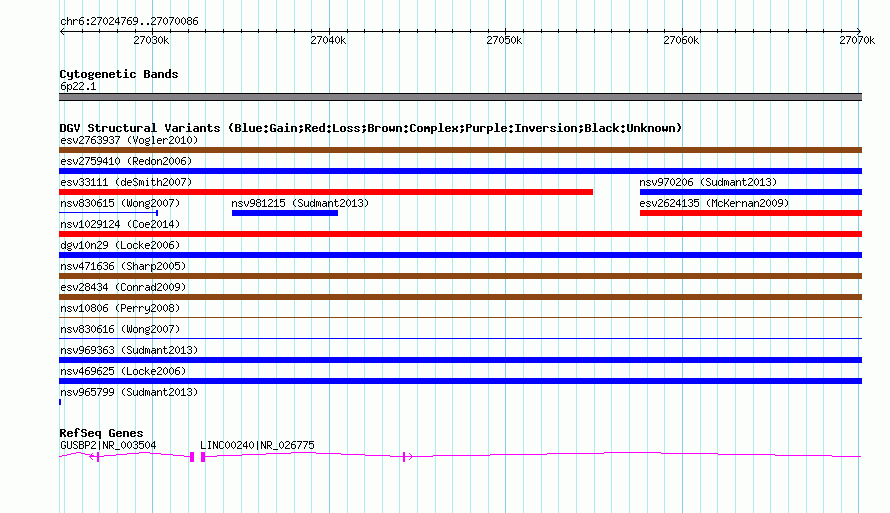The width and height of the screenshot is (890, 513).
Task: Click the chr6:27024769..27070086 region label
Action: pos(129,22)
